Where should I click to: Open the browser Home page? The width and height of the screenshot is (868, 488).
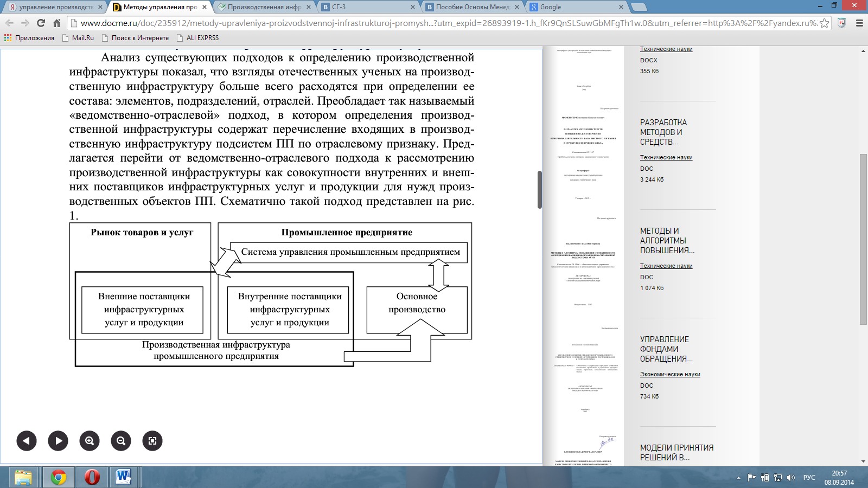tap(56, 23)
